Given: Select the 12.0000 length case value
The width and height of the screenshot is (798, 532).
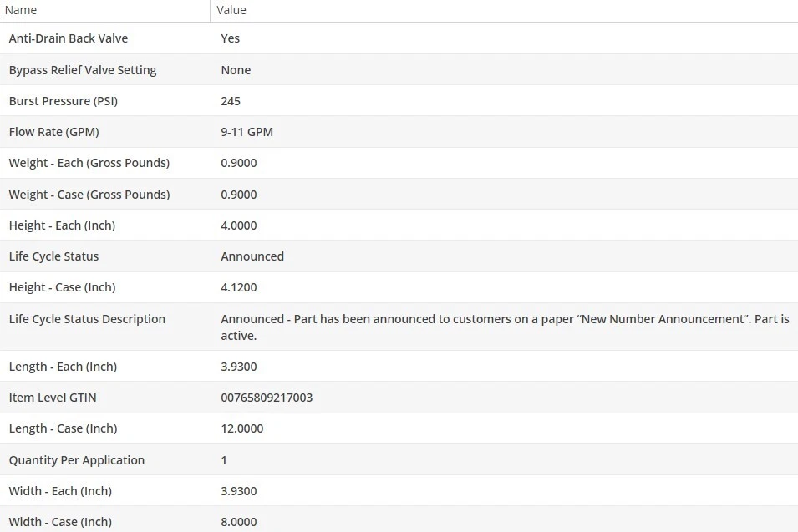Looking at the screenshot, I should coord(242,429).
